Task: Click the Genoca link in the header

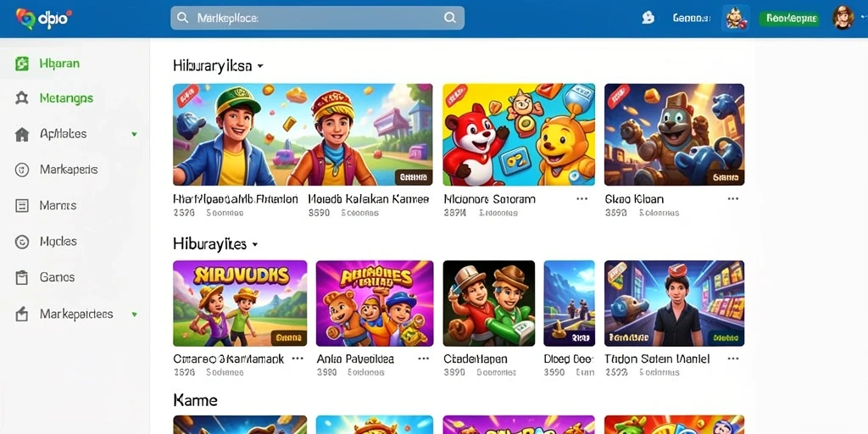Action: 692,19
